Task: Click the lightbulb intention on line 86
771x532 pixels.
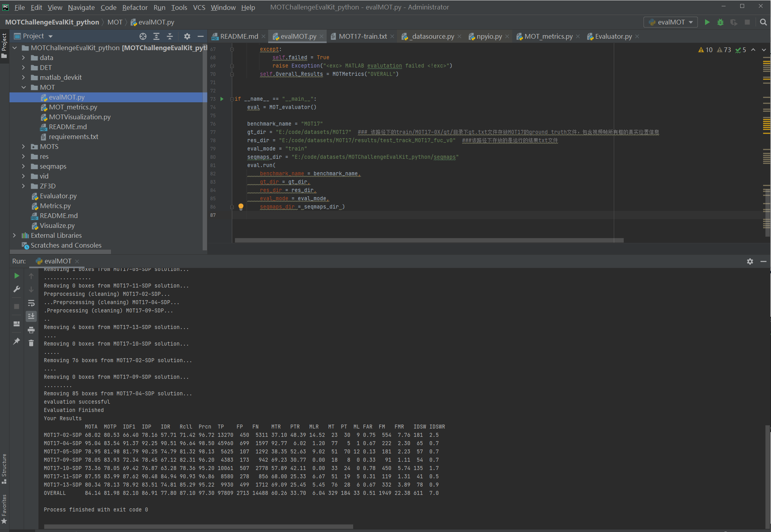Action: pyautogui.click(x=241, y=207)
